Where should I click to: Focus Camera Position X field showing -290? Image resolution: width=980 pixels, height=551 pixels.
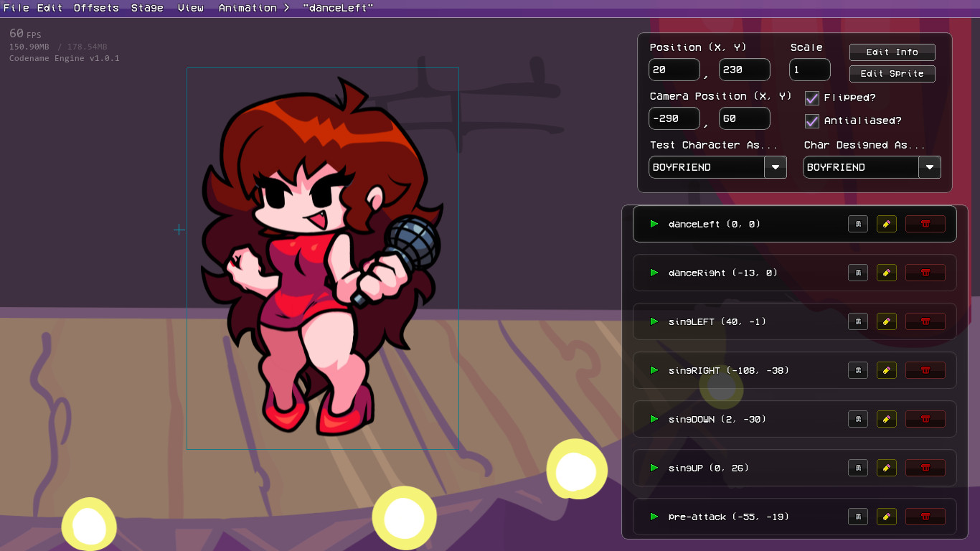[x=674, y=118]
